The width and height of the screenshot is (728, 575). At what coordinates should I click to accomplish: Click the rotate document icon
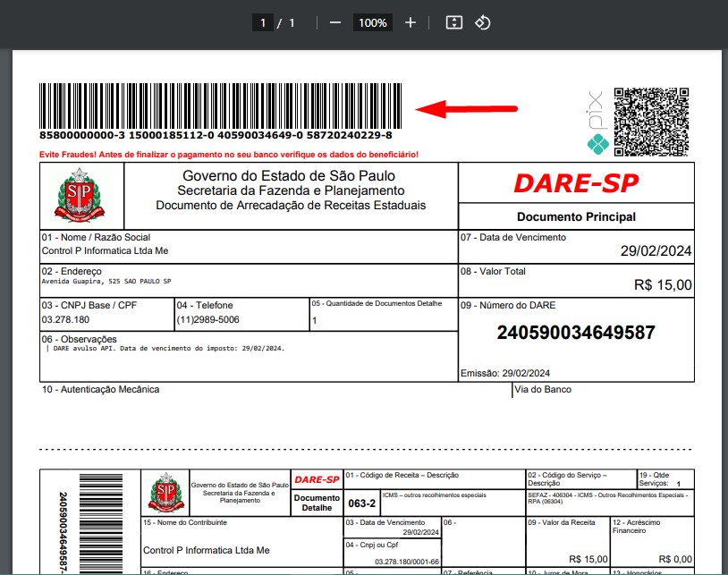pyautogui.click(x=483, y=22)
